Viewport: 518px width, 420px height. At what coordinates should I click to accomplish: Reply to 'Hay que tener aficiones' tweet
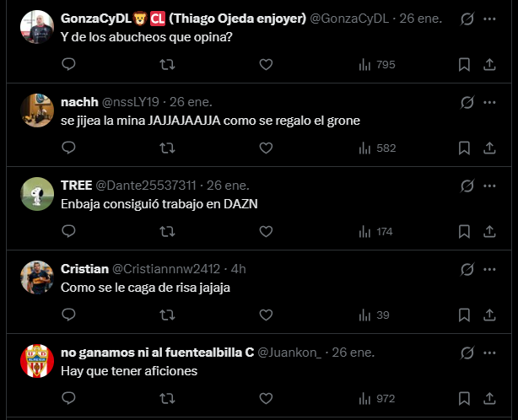pos(69,399)
